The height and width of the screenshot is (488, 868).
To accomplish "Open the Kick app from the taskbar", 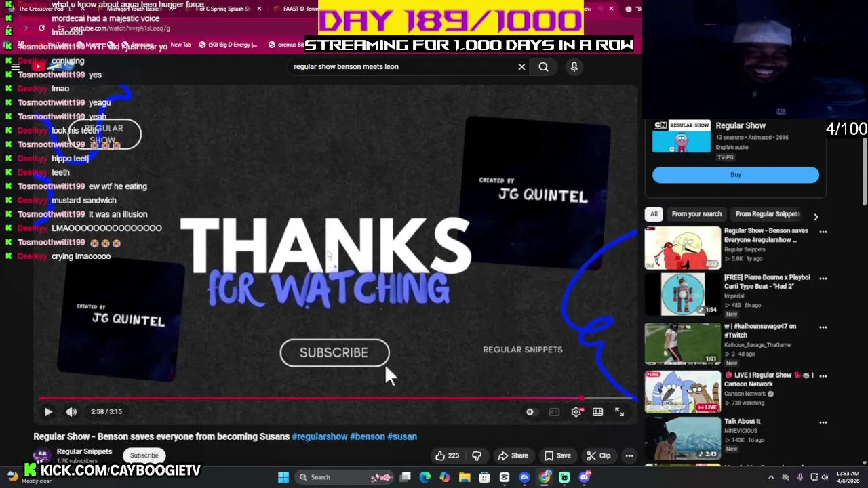I will 564,477.
